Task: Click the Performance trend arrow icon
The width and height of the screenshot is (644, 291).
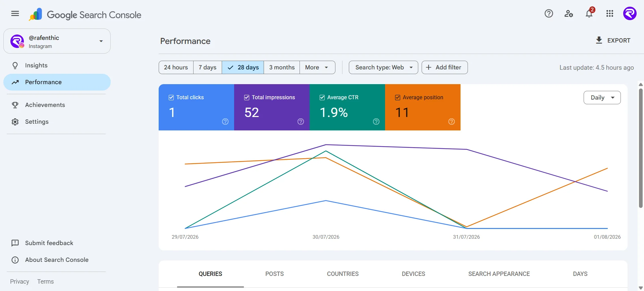Action: (x=15, y=82)
